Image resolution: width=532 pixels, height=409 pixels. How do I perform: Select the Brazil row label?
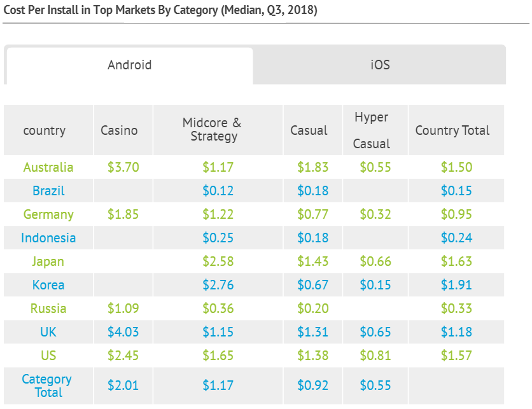48,191
